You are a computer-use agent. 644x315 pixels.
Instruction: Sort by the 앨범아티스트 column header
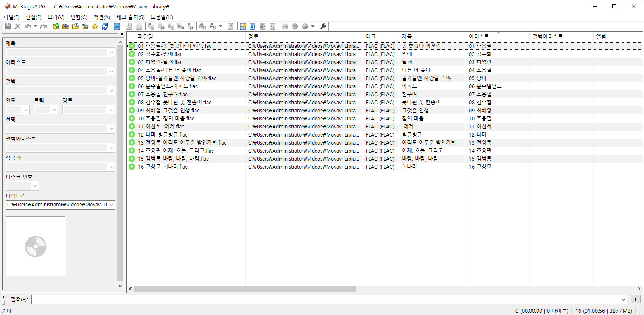click(561, 36)
